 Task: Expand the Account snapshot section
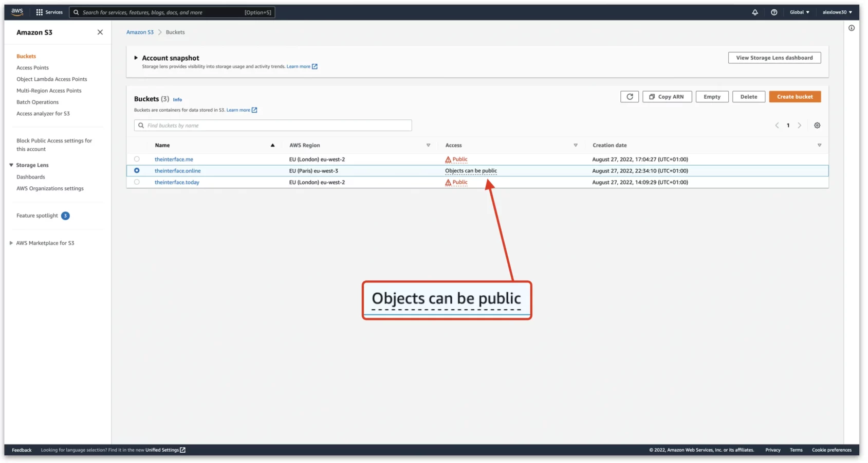tap(136, 58)
